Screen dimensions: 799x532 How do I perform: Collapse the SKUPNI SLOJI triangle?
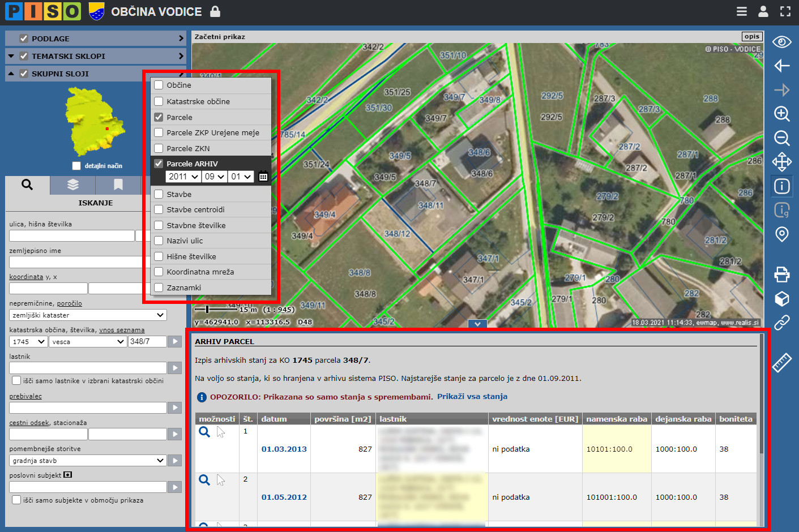[11, 74]
